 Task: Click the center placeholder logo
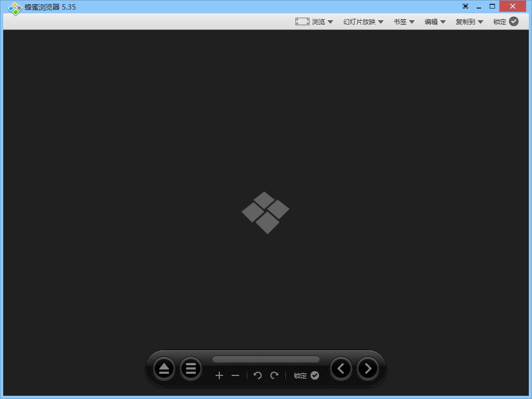point(265,213)
